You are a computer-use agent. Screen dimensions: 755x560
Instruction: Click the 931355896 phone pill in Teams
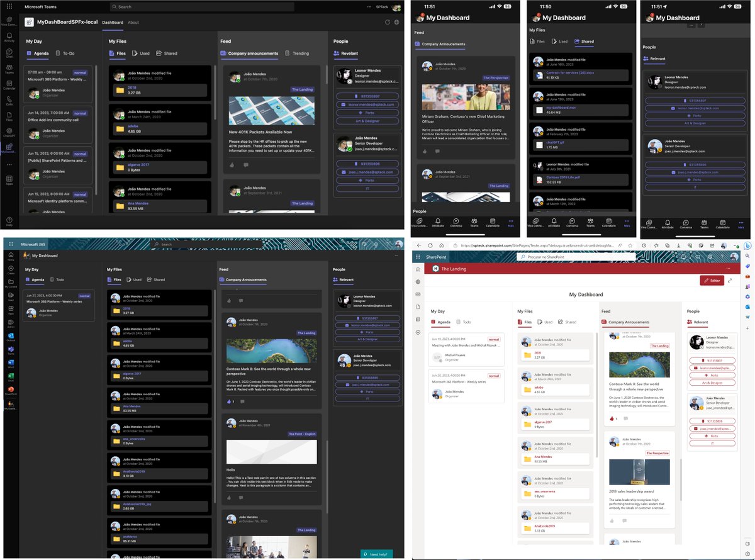pos(368,164)
